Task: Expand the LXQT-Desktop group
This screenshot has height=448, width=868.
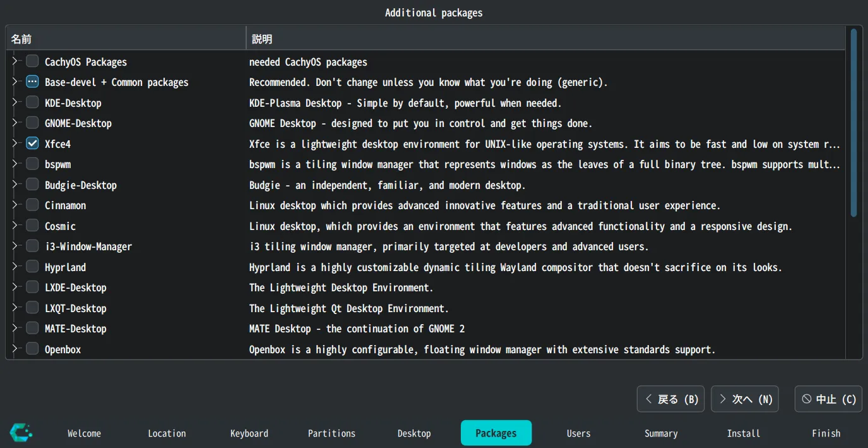Action: (15, 308)
